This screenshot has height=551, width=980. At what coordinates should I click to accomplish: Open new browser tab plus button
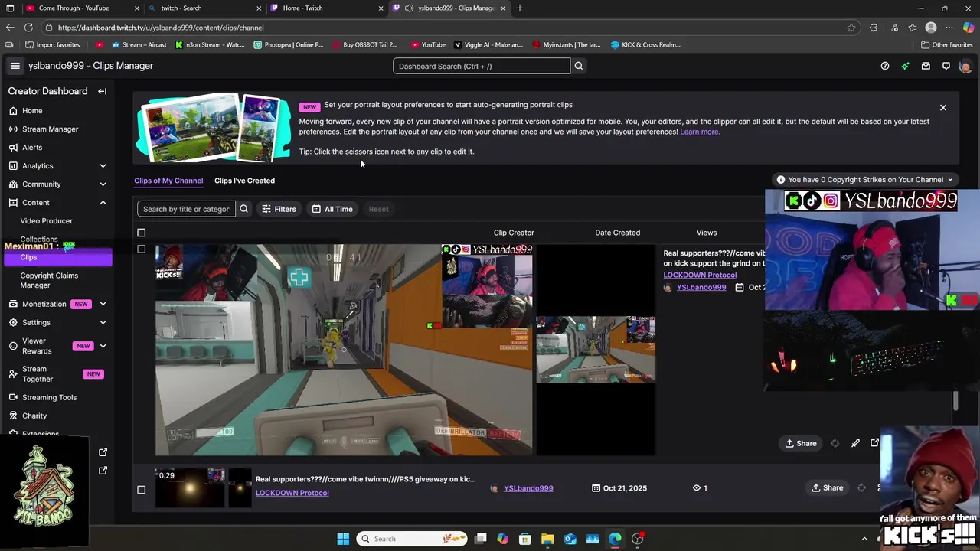[520, 8]
